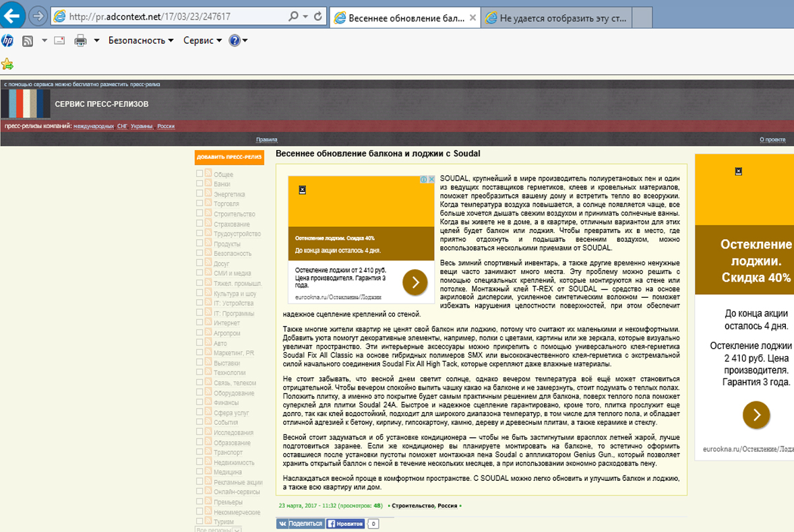
Task: Check the Технологии category checkbox
Action: click(x=200, y=372)
